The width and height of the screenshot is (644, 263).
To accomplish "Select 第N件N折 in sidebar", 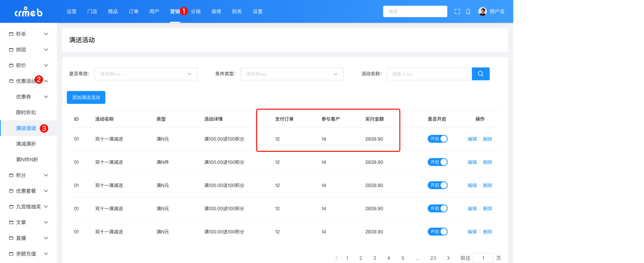I will point(27,160).
